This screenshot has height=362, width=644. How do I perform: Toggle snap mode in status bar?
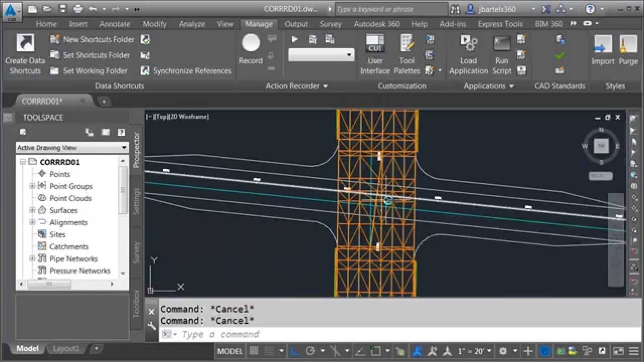click(269, 351)
